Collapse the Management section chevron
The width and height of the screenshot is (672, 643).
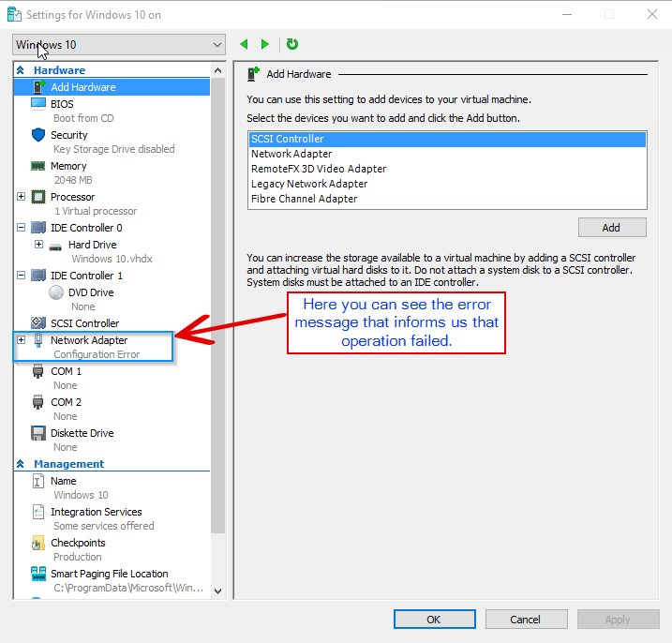(20, 464)
